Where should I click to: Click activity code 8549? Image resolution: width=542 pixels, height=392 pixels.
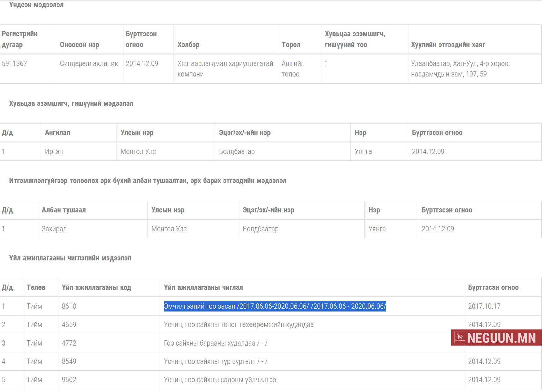point(69,361)
